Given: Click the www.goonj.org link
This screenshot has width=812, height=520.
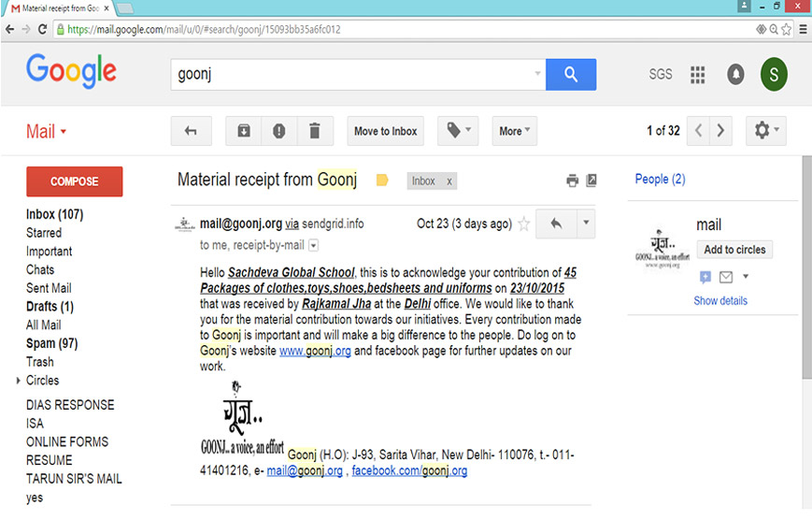Looking at the screenshot, I should coord(316,351).
